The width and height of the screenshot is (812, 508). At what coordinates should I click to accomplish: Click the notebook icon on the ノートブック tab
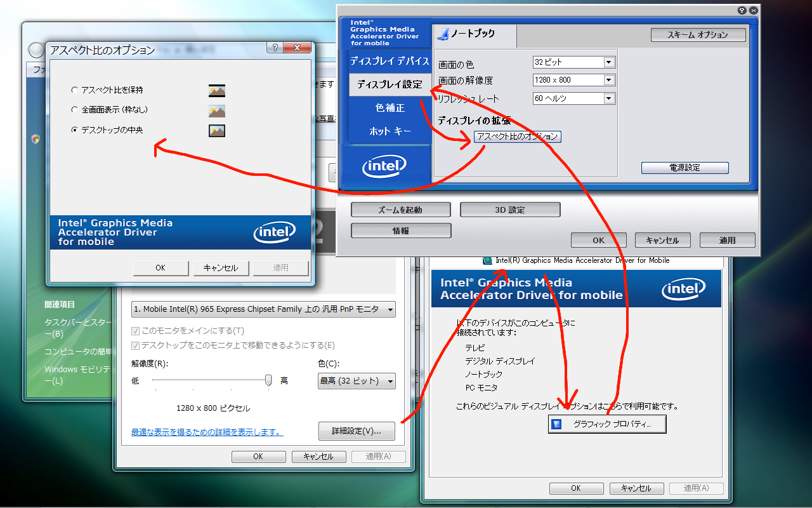coord(443,34)
